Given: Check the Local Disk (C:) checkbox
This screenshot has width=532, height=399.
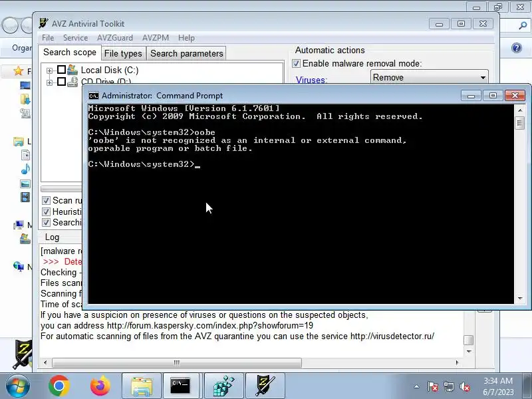Looking at the screenshot, I should pyautogui.click(x=61, y=70).
